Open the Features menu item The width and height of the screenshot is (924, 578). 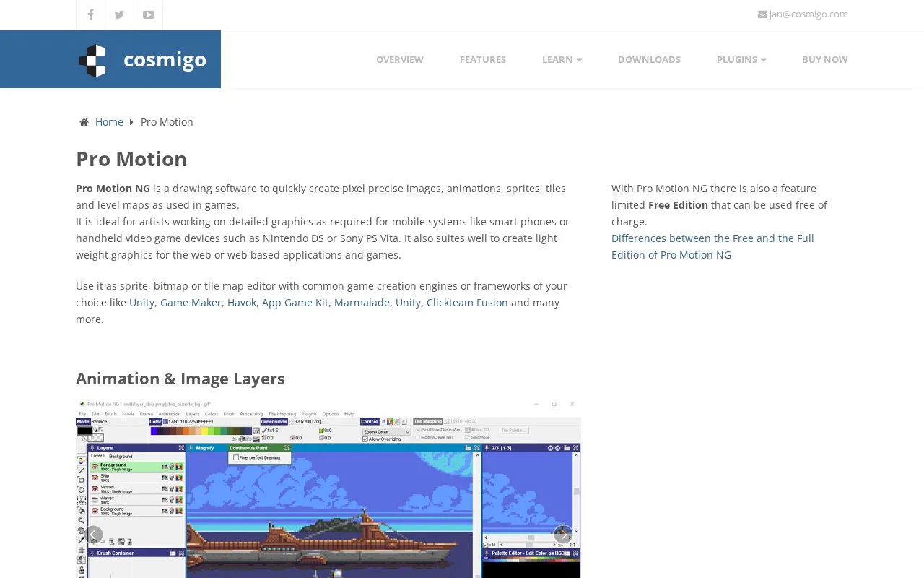[x=483, y=59]
